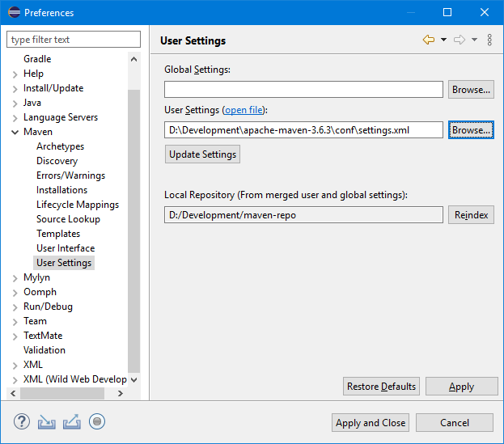
Task: Click Apply and Close
Action: coord(371,422)
